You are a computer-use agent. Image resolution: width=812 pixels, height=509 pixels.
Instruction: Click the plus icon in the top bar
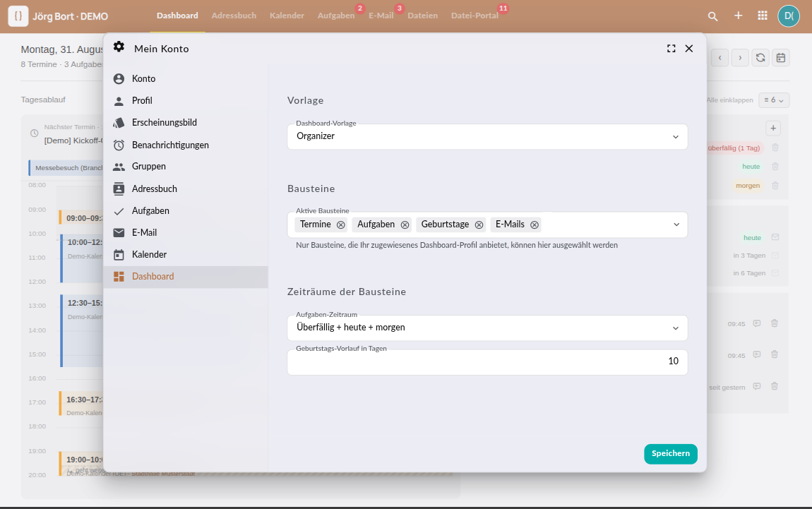click(x=739, y=16)
